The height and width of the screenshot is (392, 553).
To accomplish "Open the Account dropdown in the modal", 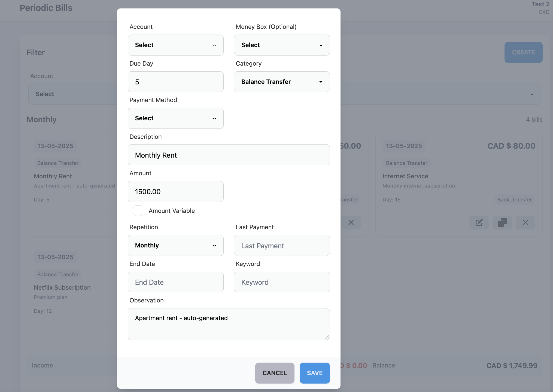I will click(175, 45).
